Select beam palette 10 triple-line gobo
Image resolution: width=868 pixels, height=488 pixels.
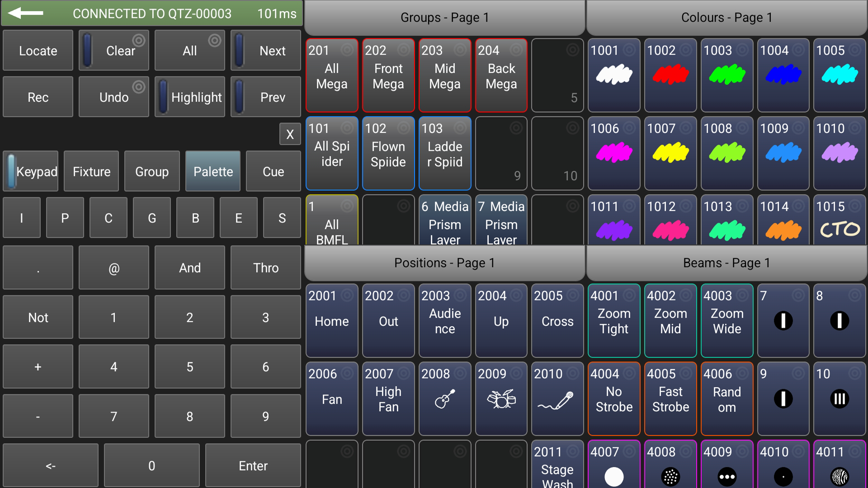coord(840,398)
